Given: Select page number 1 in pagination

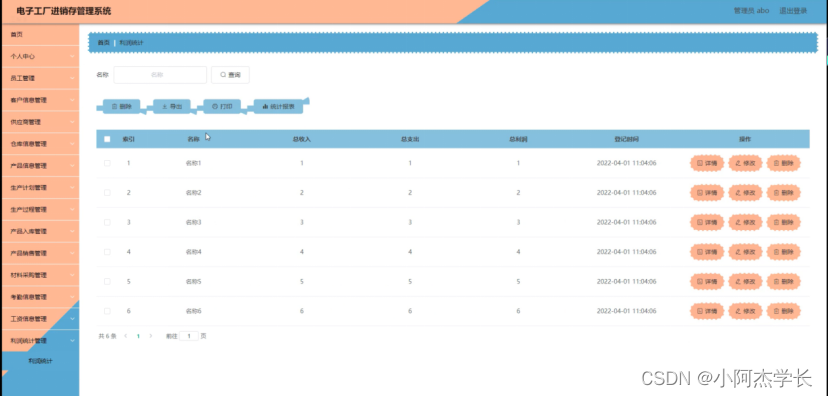Looking at the screenshot, I should click(138, 336).
